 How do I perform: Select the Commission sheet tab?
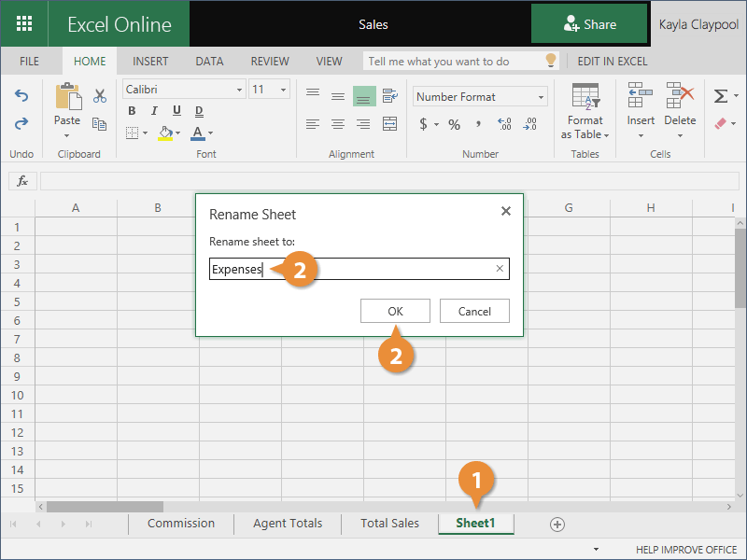pyautogui.click(x=181, y=524)
